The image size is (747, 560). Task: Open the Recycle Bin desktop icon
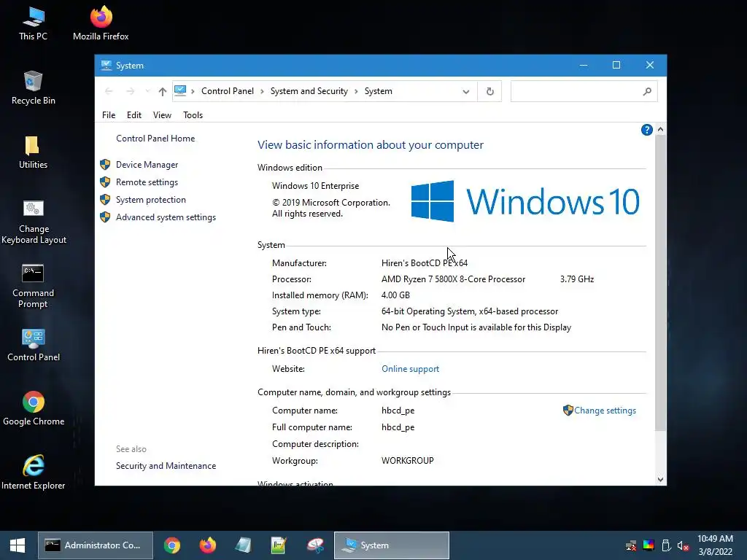[34, 87]
